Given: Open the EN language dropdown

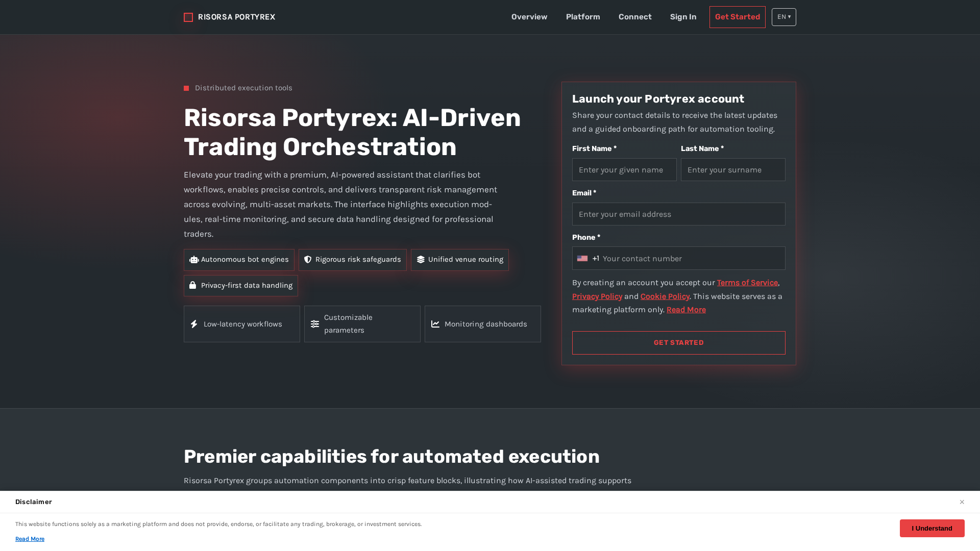Looking at the screenshot, I should pos(784,17).
